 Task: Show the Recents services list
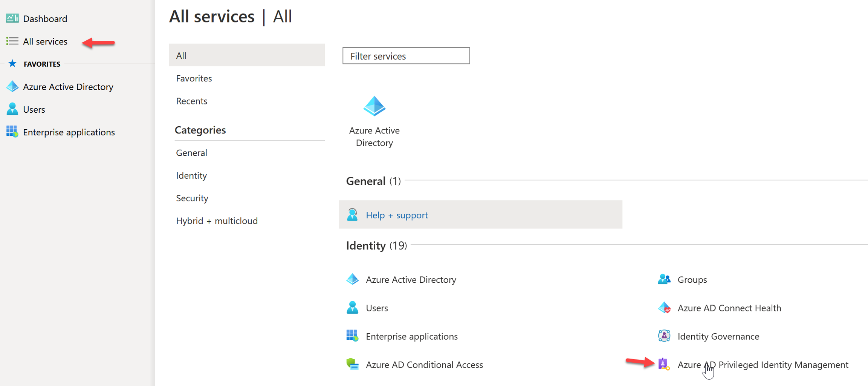(x=192, y=101)
